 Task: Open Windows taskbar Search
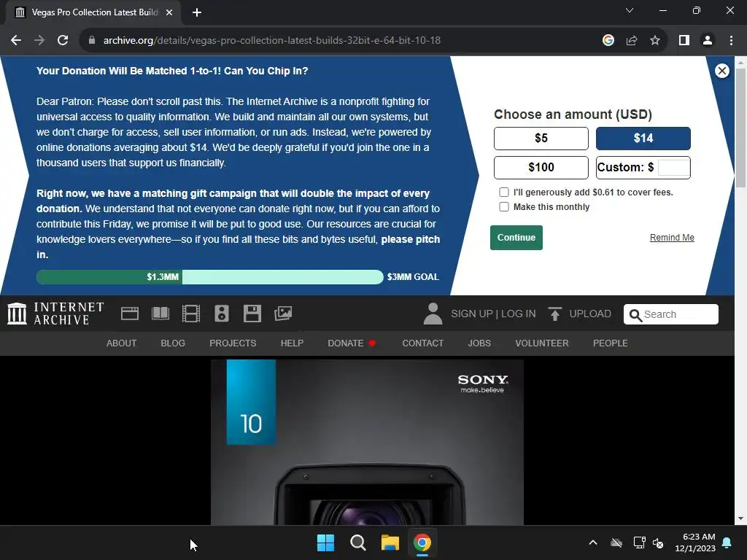point(357,542)
